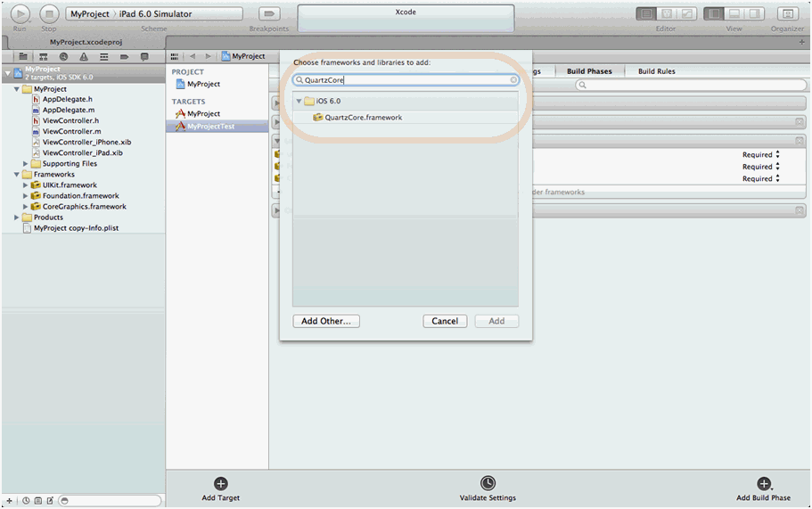Expand the Products folder
Screen dimensions: 812x509
(x=17, y=218)
